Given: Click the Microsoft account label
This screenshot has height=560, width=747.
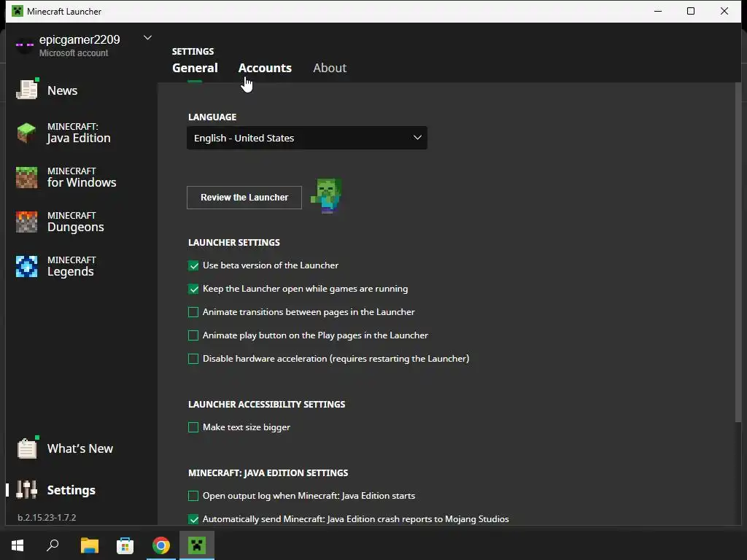Looking at the screenshot, I should (x=74, y=52).
